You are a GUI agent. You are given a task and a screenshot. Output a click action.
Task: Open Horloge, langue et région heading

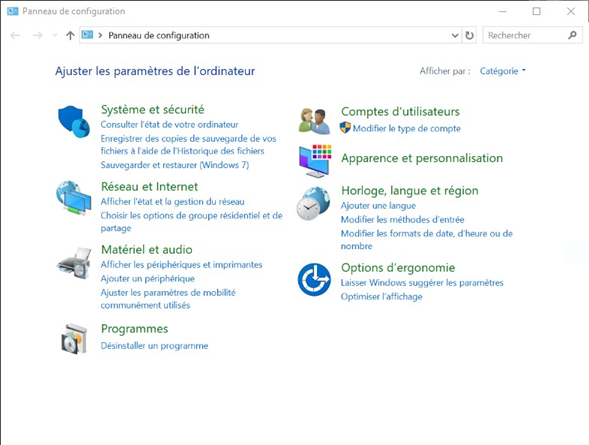coord(410,191)
